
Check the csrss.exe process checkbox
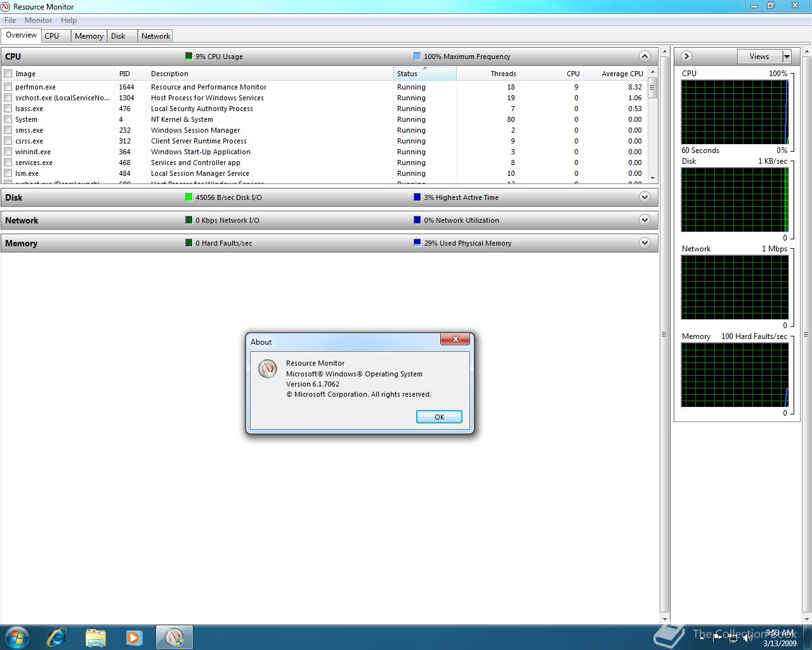8,141
